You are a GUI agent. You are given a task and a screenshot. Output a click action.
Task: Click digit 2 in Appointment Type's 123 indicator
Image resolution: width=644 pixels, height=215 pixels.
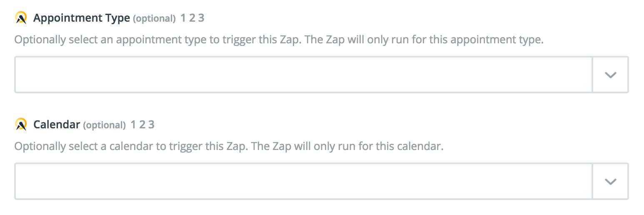click(192, 18)
